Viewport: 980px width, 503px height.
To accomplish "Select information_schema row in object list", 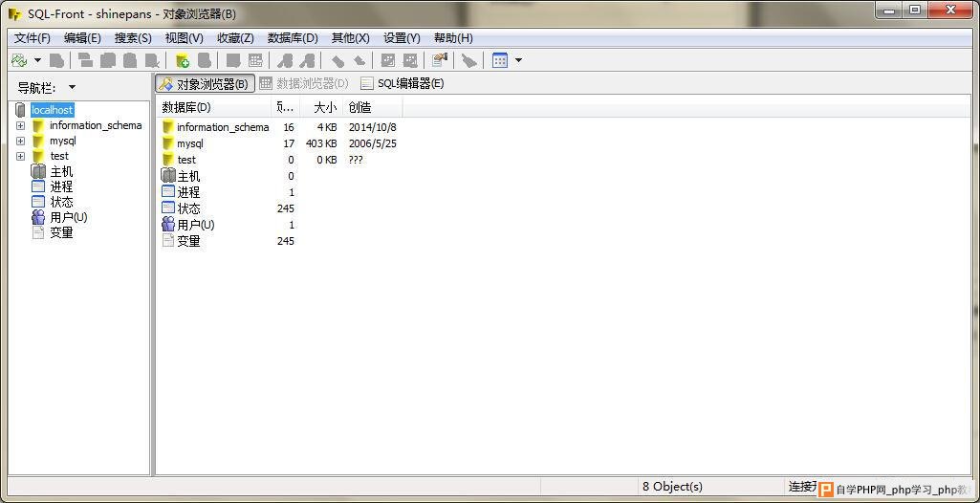I will point(223,127).
